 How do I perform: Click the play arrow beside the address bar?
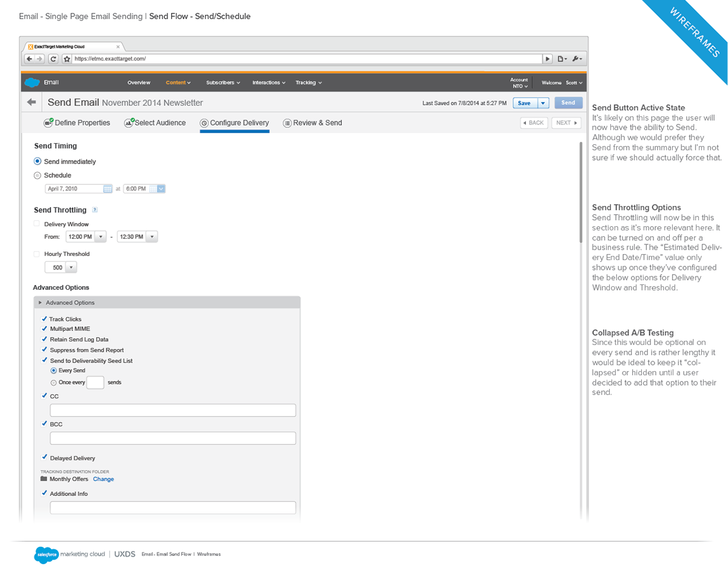548,59
